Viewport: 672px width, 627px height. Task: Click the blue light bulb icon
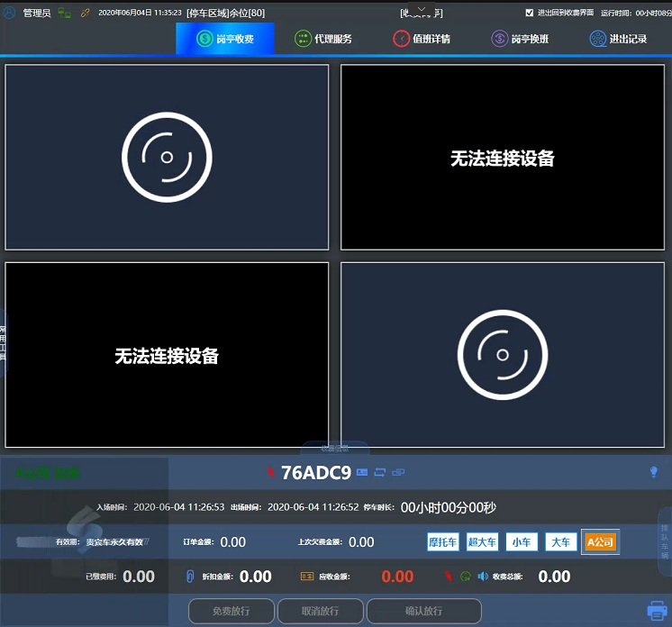pos(654,472)
